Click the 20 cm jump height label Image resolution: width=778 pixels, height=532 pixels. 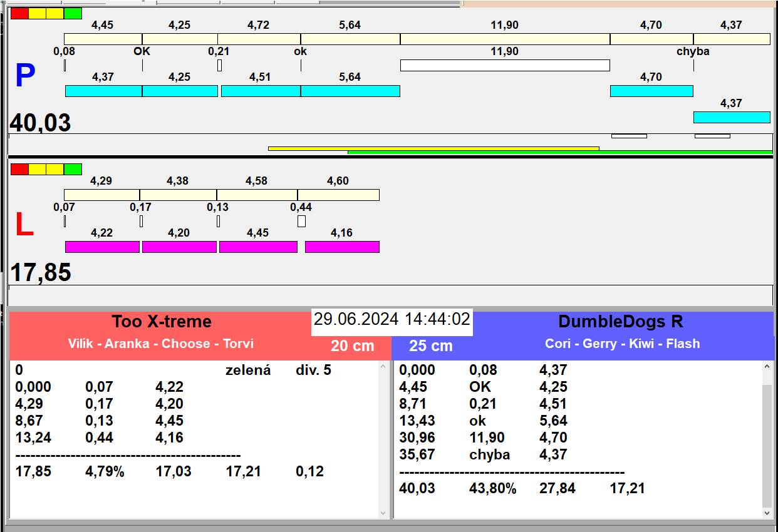[352, 346]
